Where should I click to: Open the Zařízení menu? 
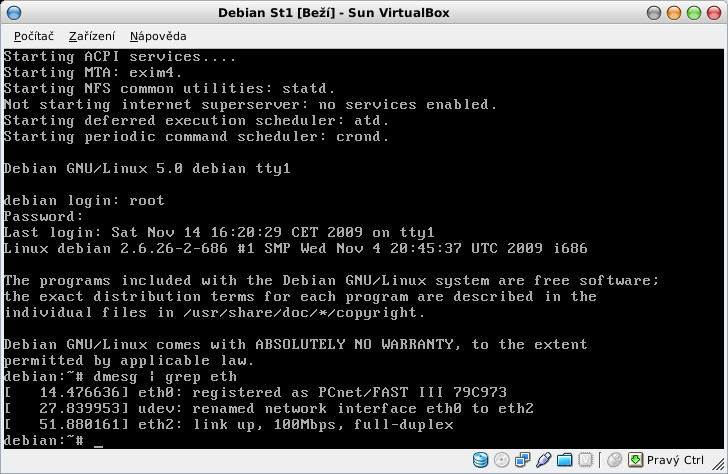(92, 36)
